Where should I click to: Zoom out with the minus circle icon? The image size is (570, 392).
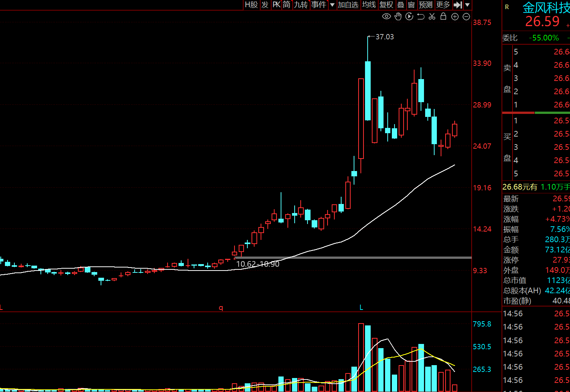pyautogui.click(x=466, y=17)
